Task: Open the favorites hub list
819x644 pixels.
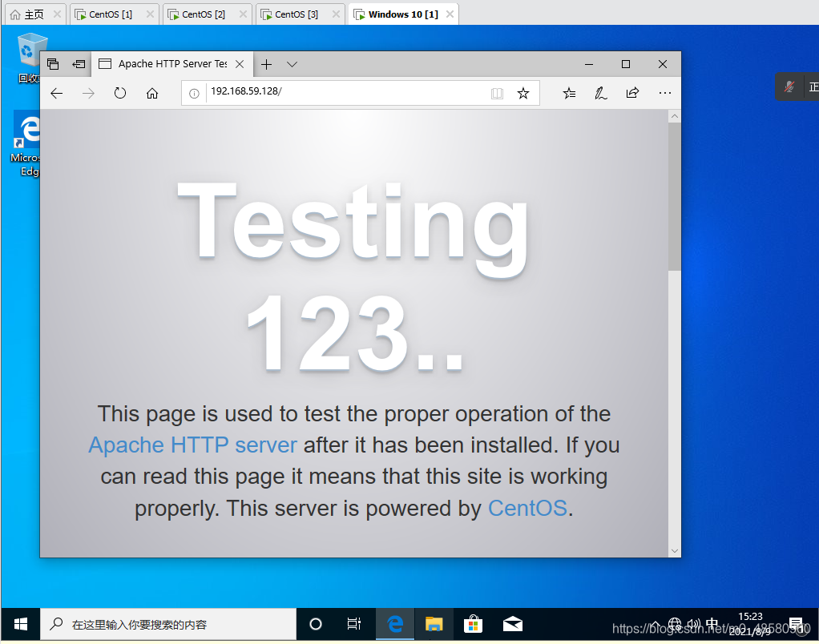Action: (x=569, y=94)
